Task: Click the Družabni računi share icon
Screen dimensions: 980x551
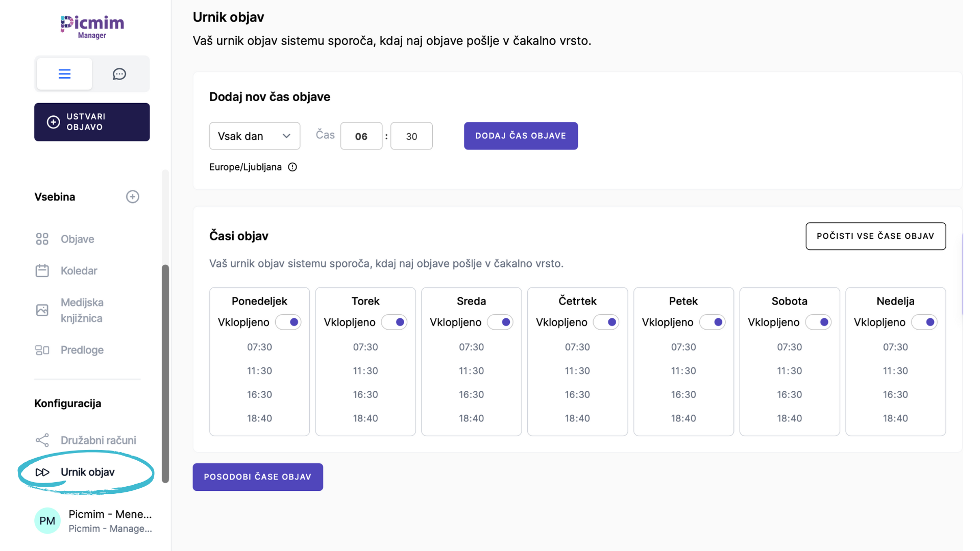Action: click(x=42, y=440)
